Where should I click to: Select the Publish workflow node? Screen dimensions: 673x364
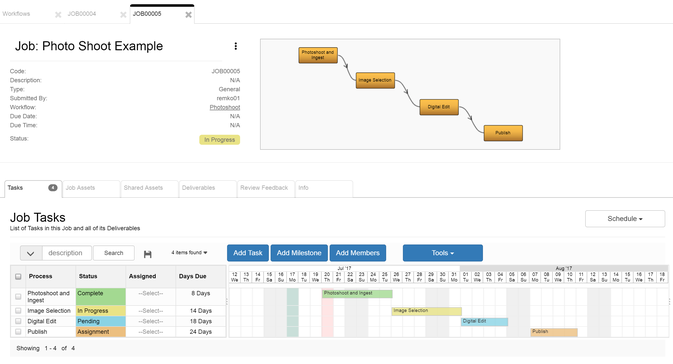[503, 133]
